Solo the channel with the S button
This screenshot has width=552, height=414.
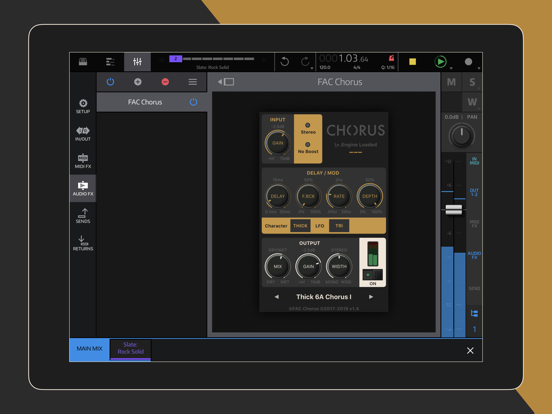(472, 82)
